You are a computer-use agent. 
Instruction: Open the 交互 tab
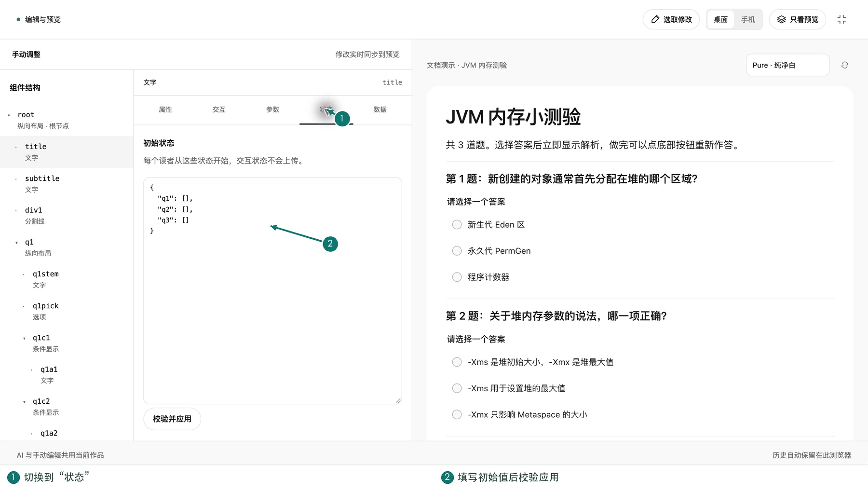219,110
